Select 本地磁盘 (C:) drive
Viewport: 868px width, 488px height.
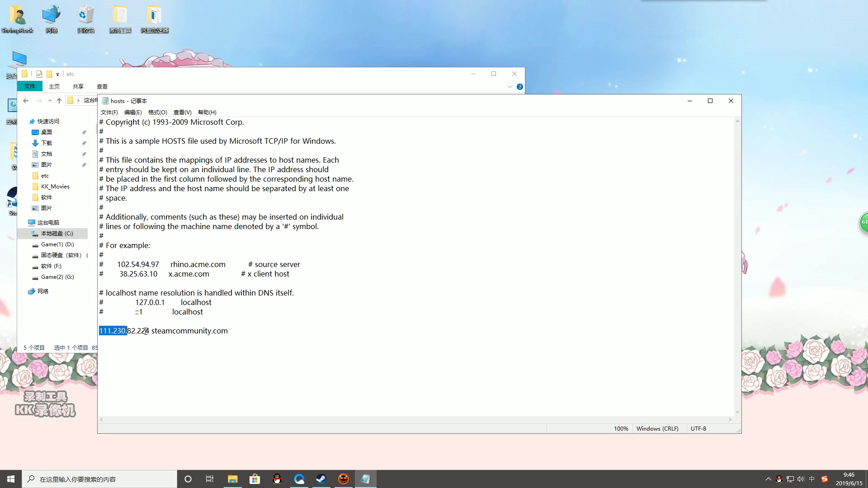tap(52, 234)
